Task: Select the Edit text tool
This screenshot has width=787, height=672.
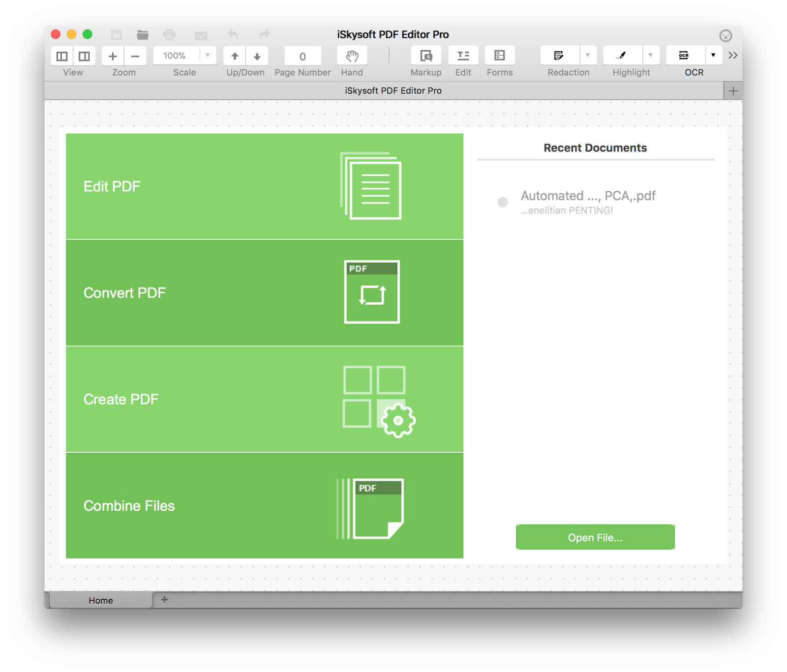Action: coord(463,56)
